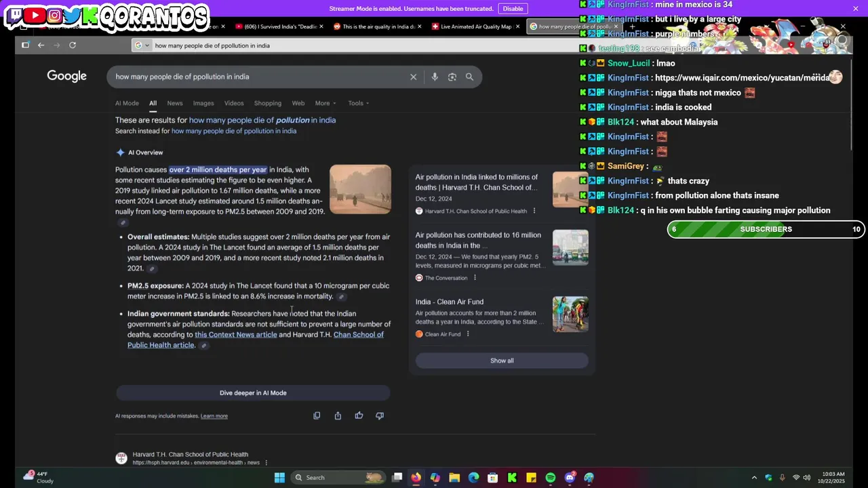The image size is (868, 488).
Task: Click the source link icon after PM2.5 exposure
Action: tap(341, 297)
